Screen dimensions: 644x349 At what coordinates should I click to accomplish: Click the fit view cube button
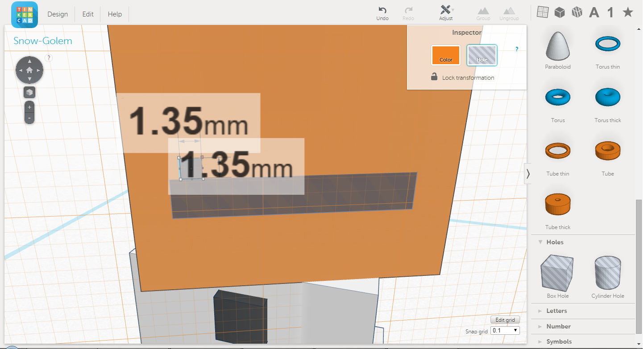coord(29,92)
